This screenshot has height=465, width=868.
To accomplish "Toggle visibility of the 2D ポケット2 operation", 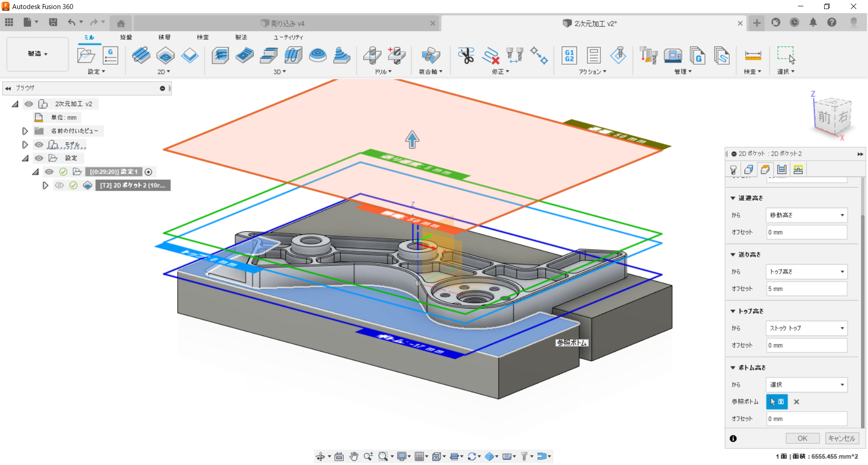I will 59,185.
